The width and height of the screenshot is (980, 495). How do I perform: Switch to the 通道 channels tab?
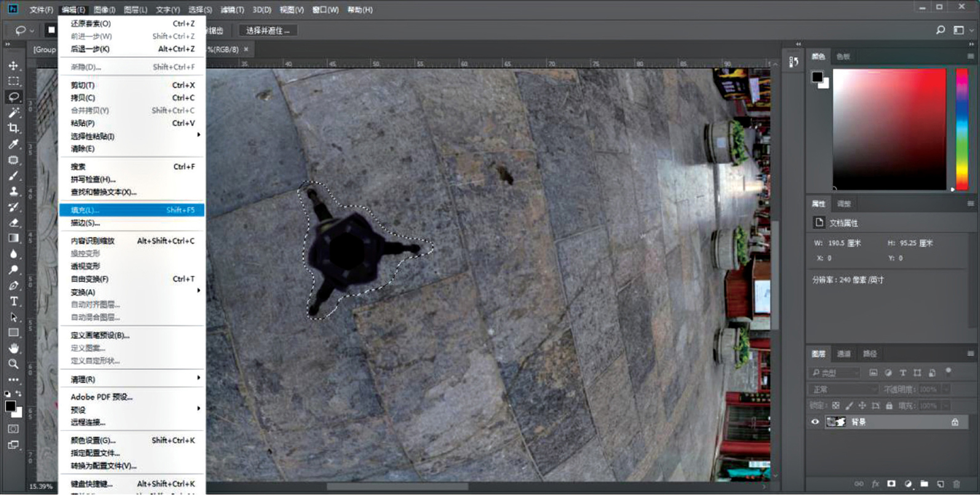click(843, 354)
